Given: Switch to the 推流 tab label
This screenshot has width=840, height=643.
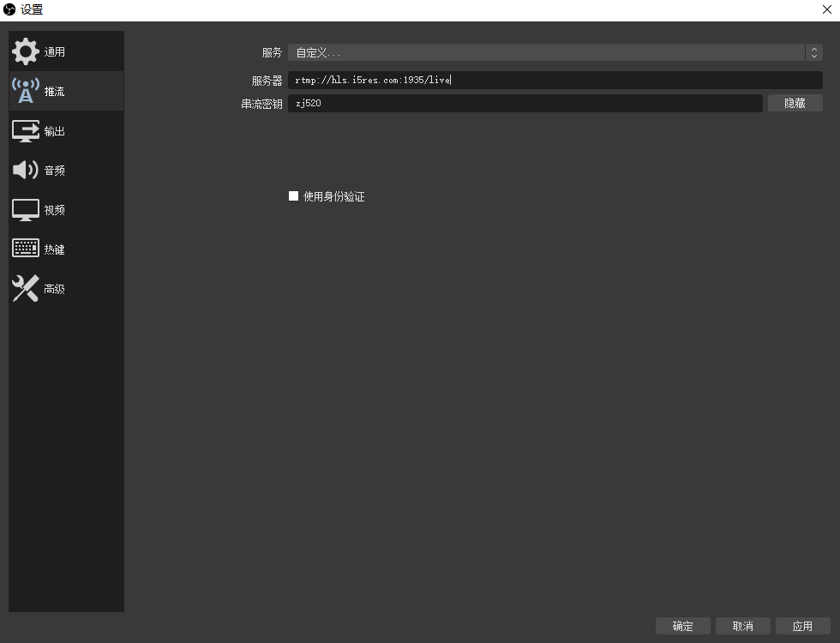Looking at the screenshot, I should coord(55,92).
